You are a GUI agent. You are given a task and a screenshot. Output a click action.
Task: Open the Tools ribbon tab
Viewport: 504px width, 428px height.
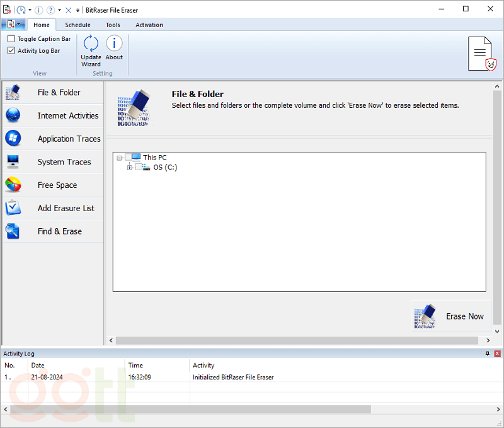click(113, 25)
